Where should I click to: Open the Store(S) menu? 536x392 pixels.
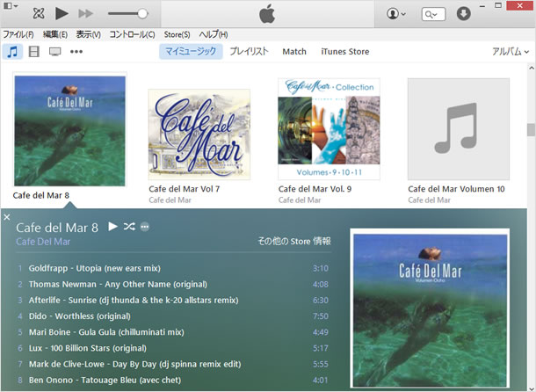(x=177, y=34)
